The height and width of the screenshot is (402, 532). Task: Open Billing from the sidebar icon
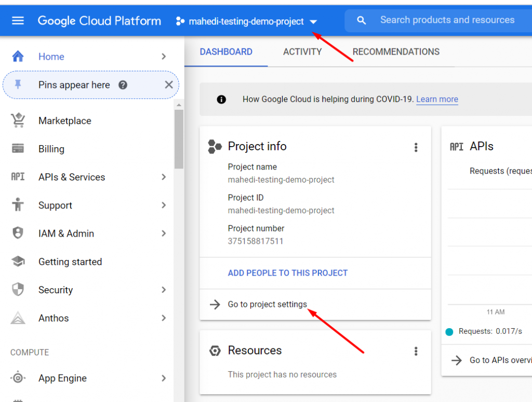(18, 149)
